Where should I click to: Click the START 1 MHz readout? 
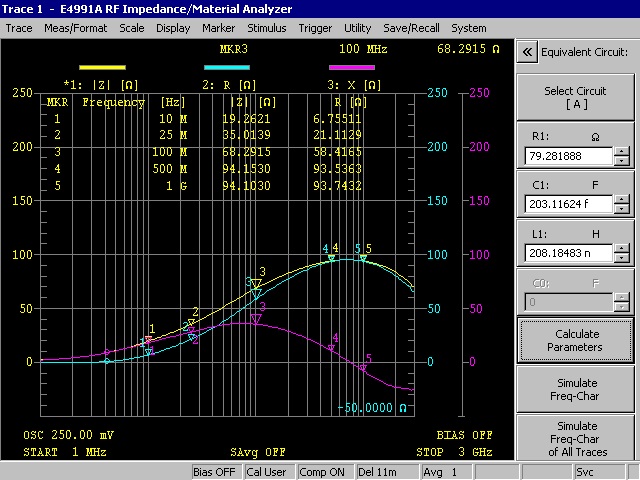(65, 452)
